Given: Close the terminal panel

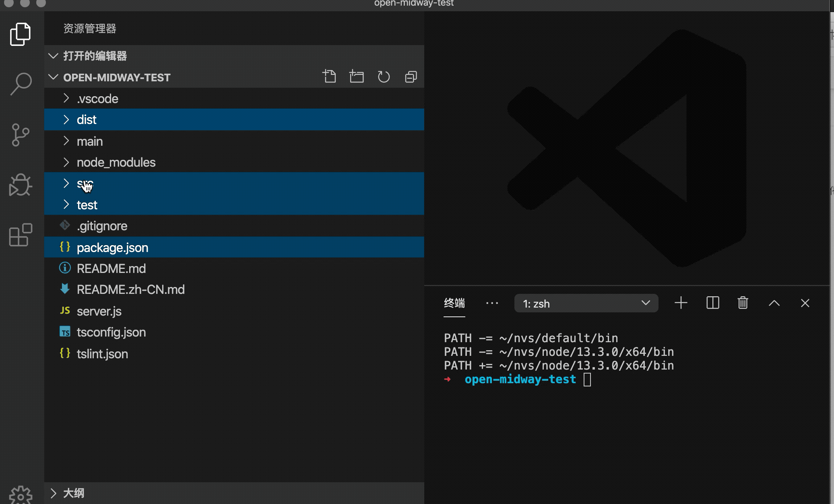Looking at the screenshot, I should (x=805, y=303).
